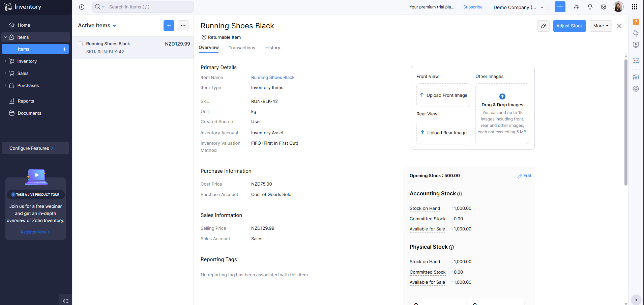Viewport: 644px width, 305px height.
Task: Click the Subscribe link
Action: click(473, 7)
